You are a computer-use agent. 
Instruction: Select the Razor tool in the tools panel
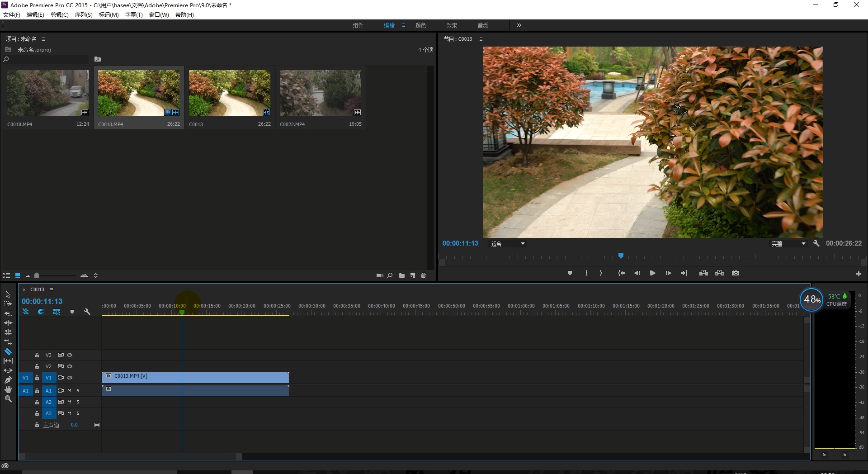pyautogui.click(x=8, y=351)
